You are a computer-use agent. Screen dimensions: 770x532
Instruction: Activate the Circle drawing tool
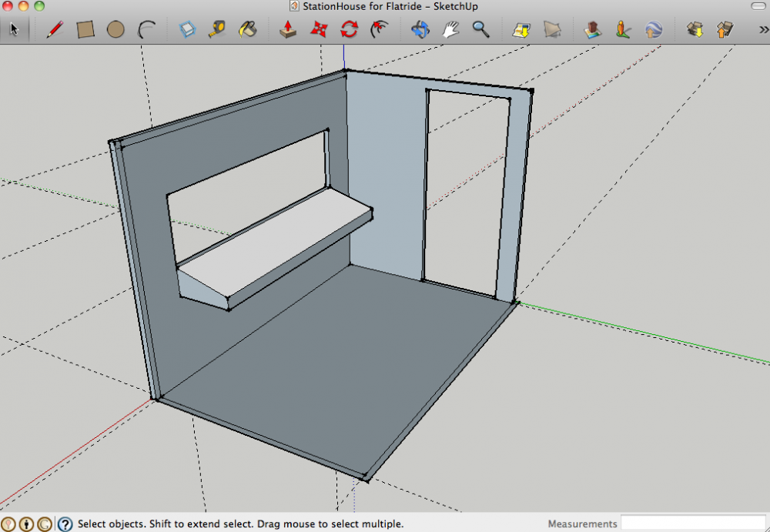tap(115, 30)
